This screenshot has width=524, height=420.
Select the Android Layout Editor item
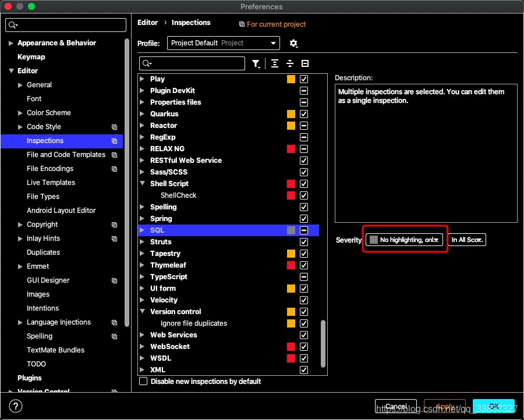61,211
